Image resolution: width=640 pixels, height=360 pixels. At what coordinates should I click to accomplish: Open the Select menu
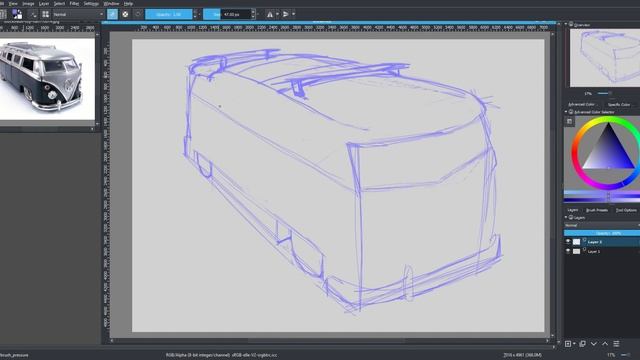coord(59,3)
